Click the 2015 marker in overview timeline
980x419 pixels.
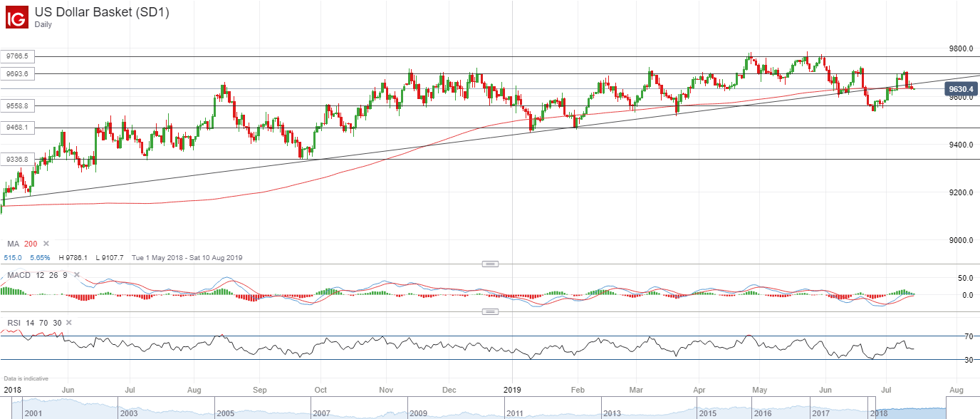click(709, 413)
